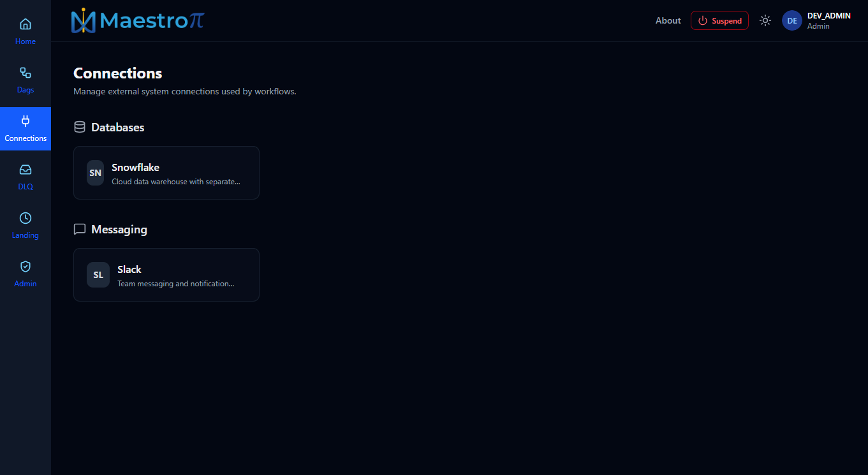868x475 pixels.
Task: Click the Messaging section heading
Action: coord(119,230)
